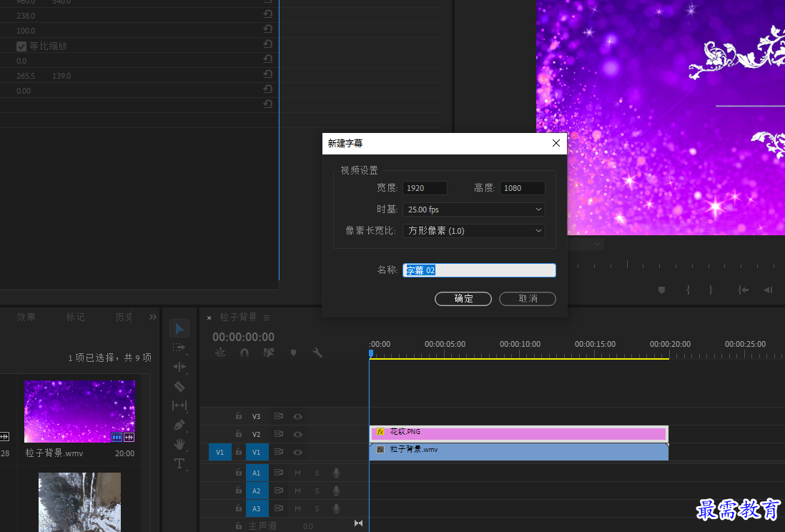Screen dimensions: 785x532
Task: Solo audio track A1
Action: 317,473
